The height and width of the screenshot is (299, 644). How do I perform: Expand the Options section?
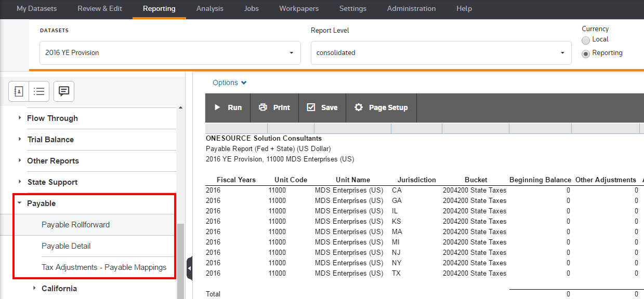click(x=229, y=83)
